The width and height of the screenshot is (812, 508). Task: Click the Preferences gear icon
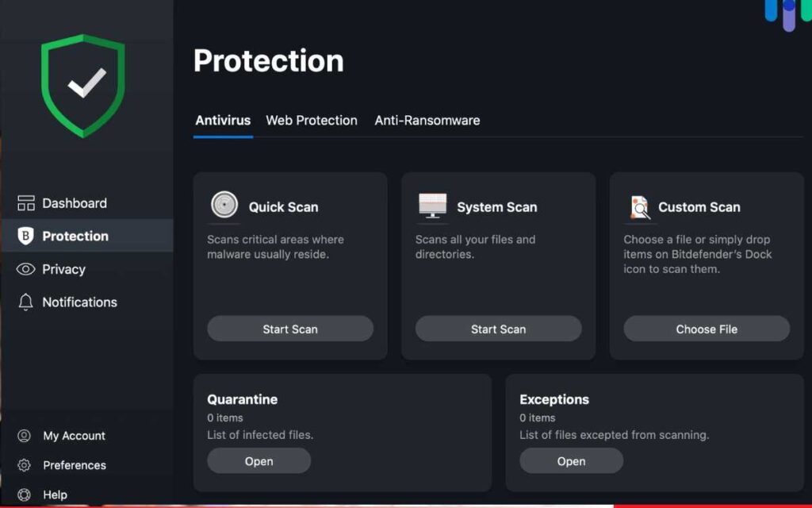point(24,465)
